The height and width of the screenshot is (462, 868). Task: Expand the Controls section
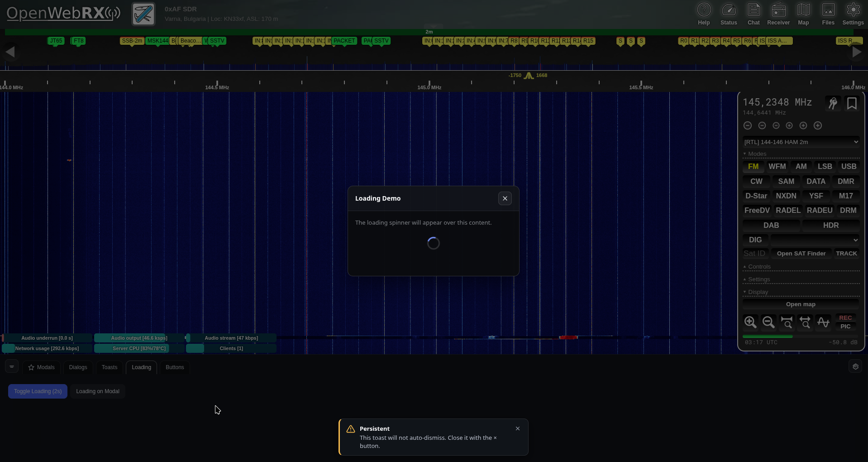(x=759, y=267)
